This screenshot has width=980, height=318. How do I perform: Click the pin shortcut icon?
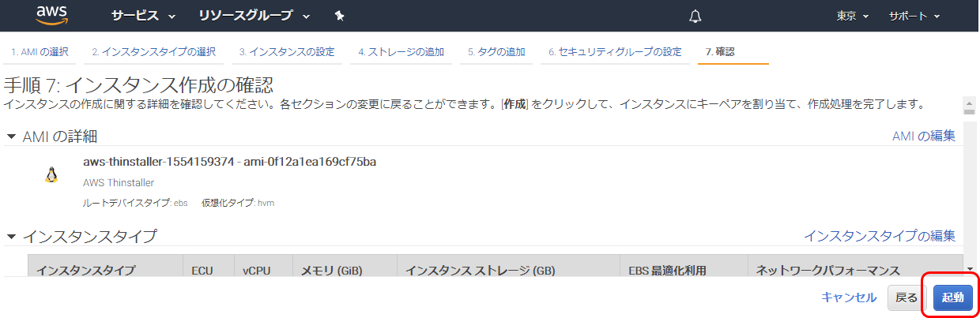pos(340,16)
